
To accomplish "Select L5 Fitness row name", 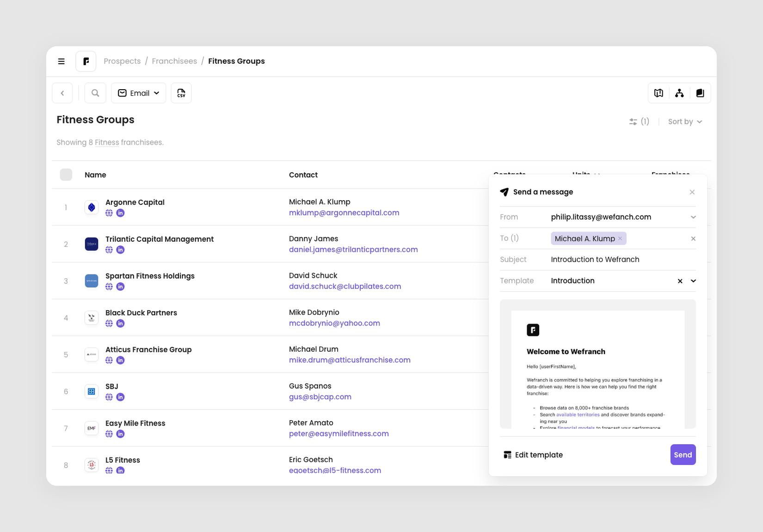I will (x=123, y=460).
